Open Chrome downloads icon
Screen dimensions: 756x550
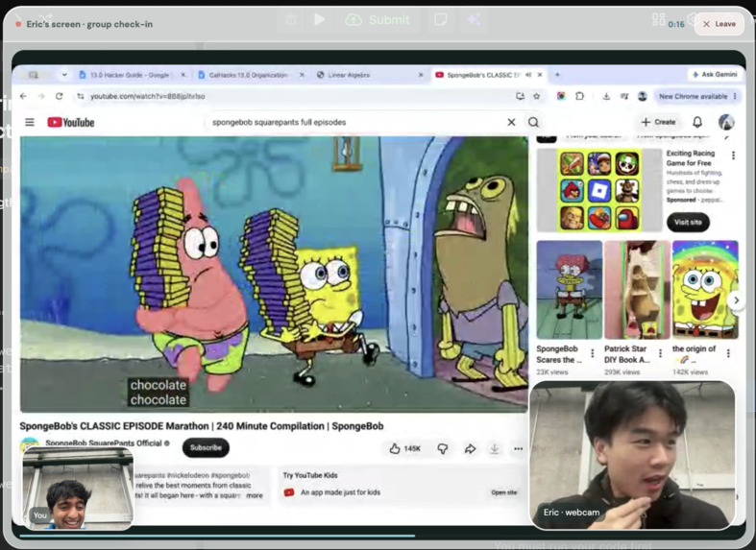[606, 96]
